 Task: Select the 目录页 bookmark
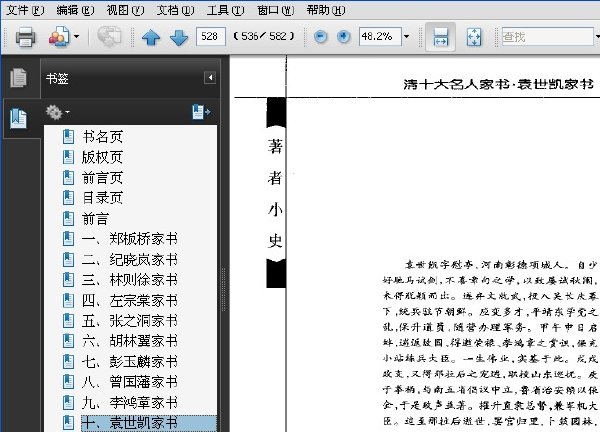pos(102,198)
